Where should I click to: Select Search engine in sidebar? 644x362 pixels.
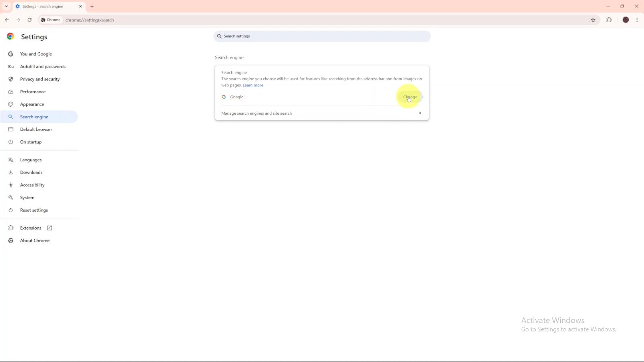tap(39, 117)
